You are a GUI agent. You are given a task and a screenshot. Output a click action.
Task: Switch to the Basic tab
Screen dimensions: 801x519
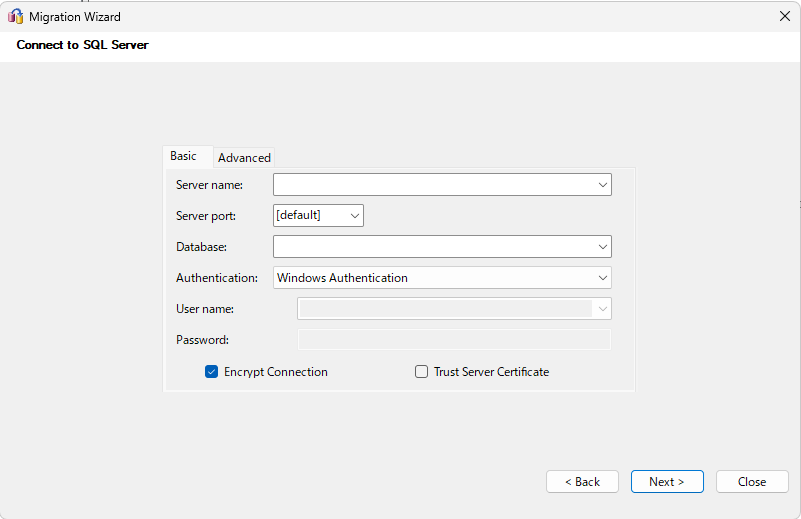184,156
